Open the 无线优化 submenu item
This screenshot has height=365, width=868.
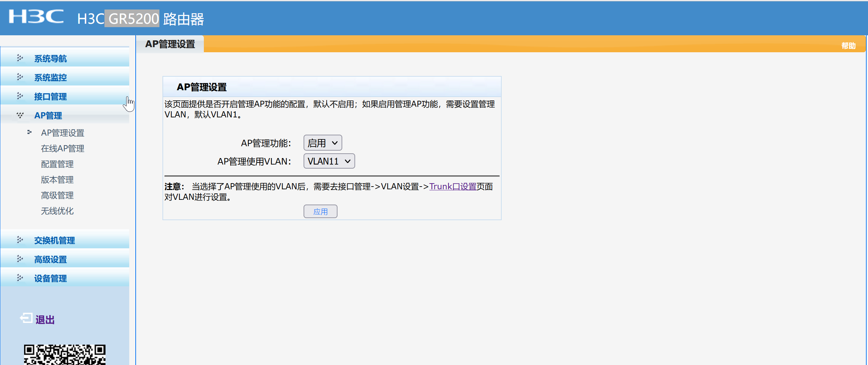tap(57, 211)
